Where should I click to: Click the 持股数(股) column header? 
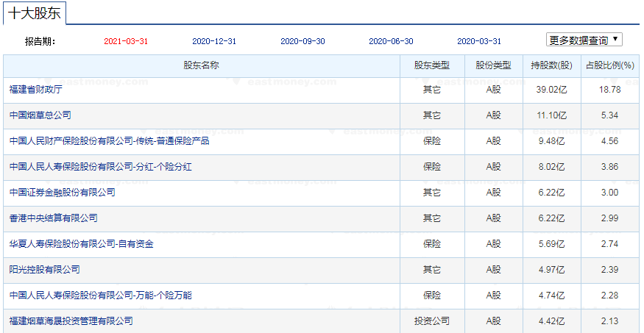coord(551,65)
